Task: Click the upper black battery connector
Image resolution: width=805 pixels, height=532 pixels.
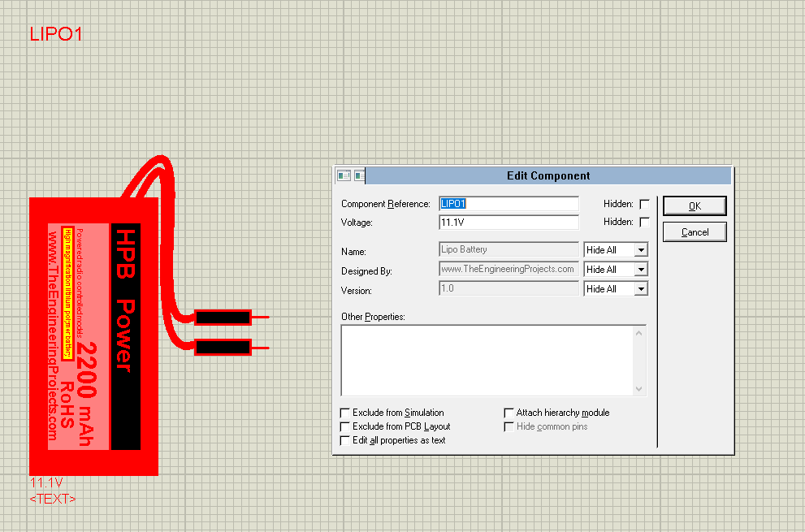Action: pos(223,318)
